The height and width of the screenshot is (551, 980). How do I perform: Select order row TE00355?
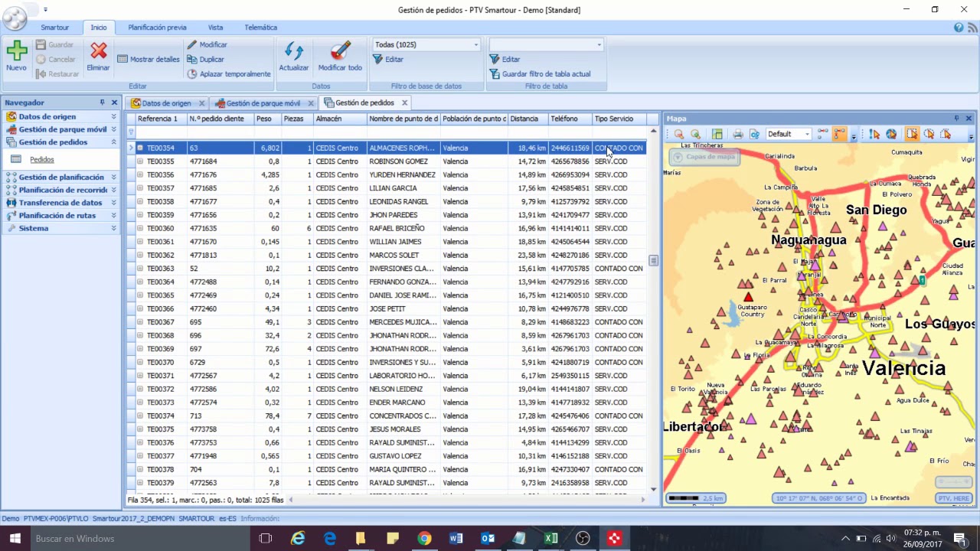coord(387,161)
